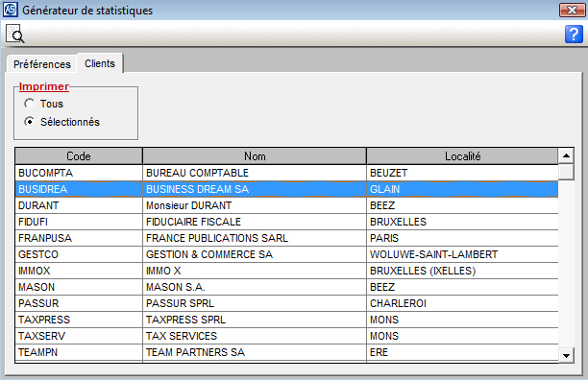Click the TAXPRESS SPRL name cell
Screen dimensions: 588x380
tap(255, 320)
